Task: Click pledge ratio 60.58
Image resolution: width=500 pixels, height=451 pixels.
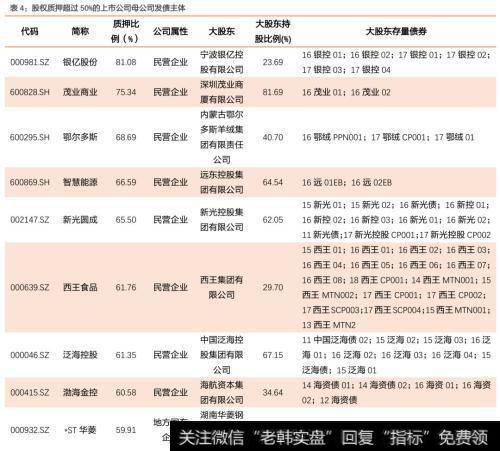Action: (x=126, y=392)
